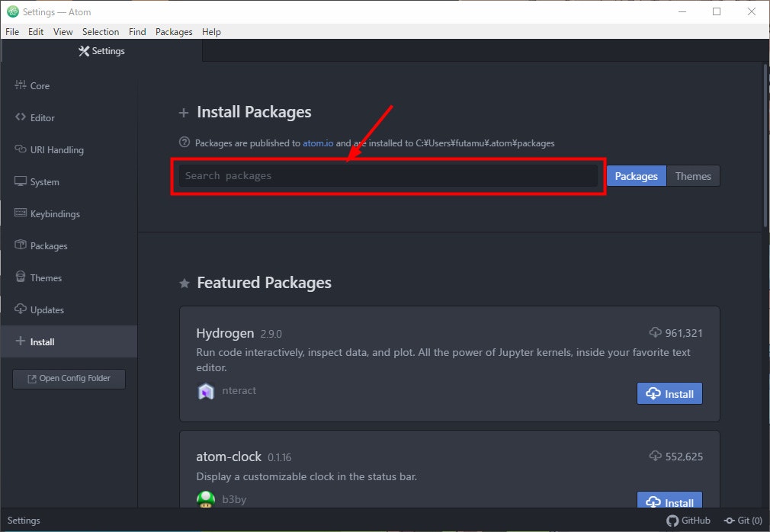770x532 pixels.
Task: Open the Git (0) status bar panel
Action: tap(743, 521)
